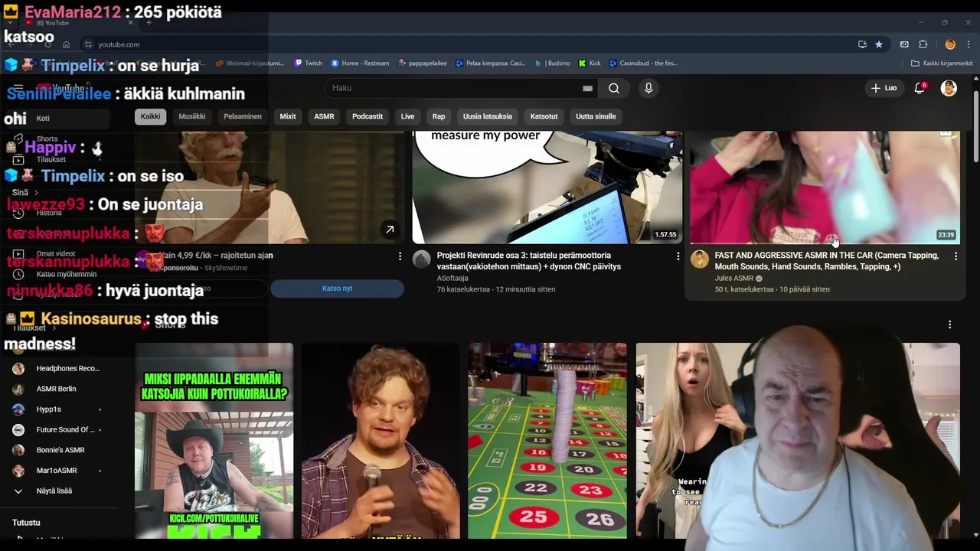Click the browser home button

coord(66,44)
